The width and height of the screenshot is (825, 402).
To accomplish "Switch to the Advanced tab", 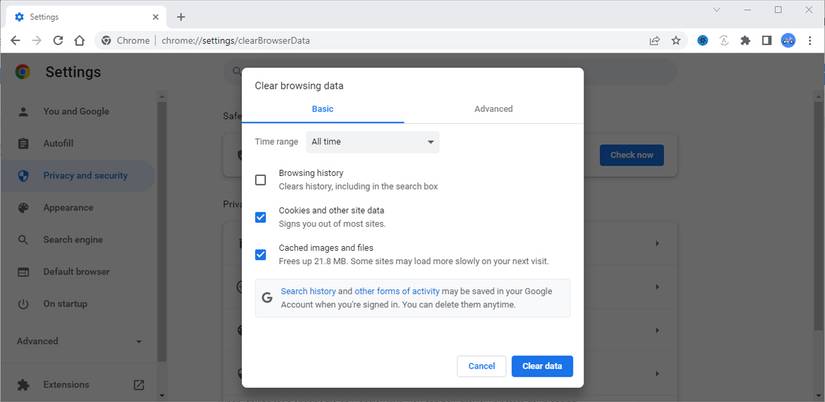I will [493, 109].
